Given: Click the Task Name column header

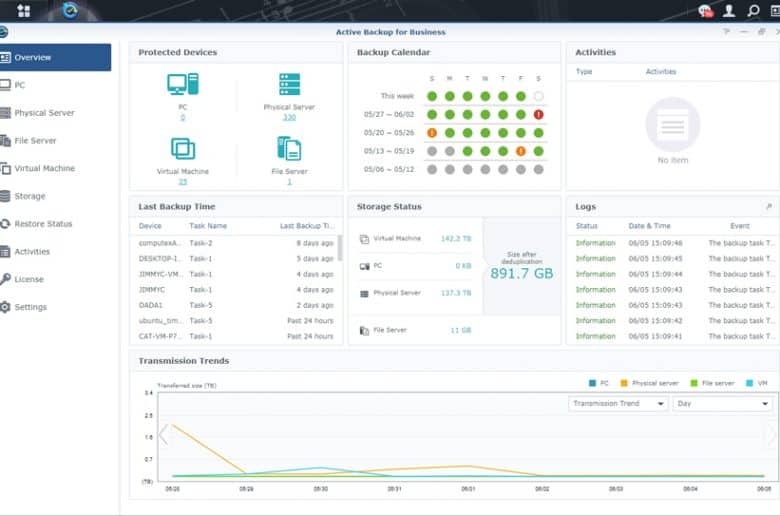Looking at the screenshot, I should (208, 226).
